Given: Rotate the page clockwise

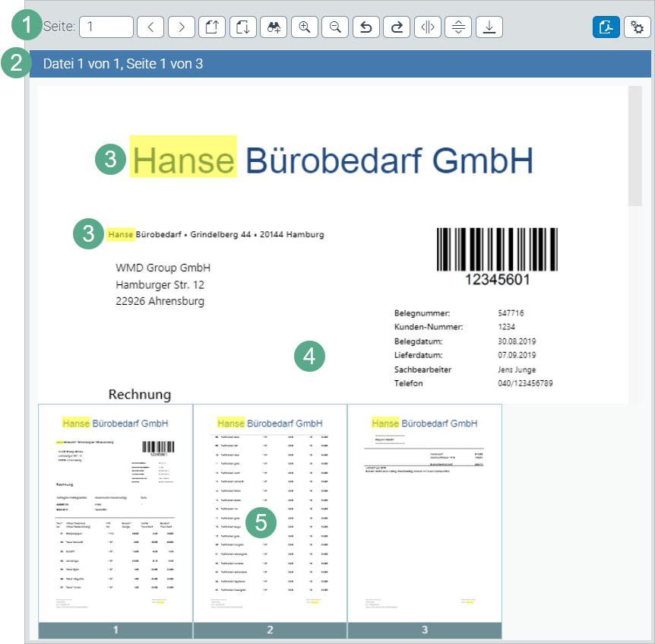Looking at the screenshot, I should (x=396, y=27).
